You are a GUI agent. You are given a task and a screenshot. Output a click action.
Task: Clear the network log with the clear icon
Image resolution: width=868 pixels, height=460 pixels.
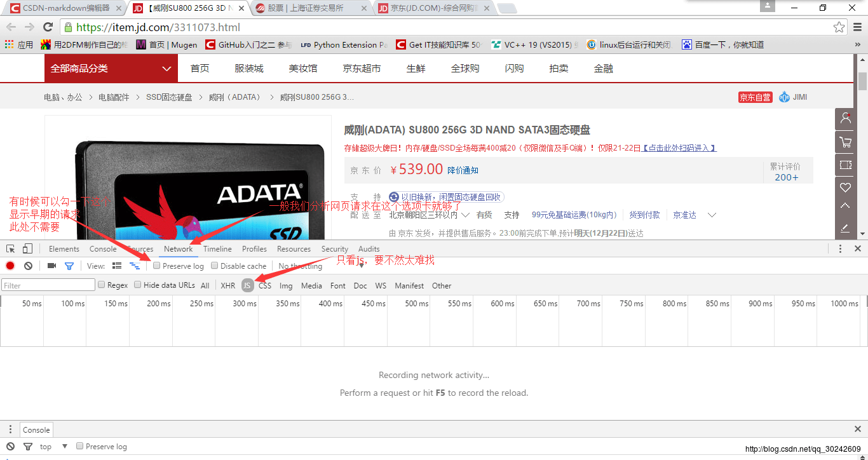tap(28, 266)
